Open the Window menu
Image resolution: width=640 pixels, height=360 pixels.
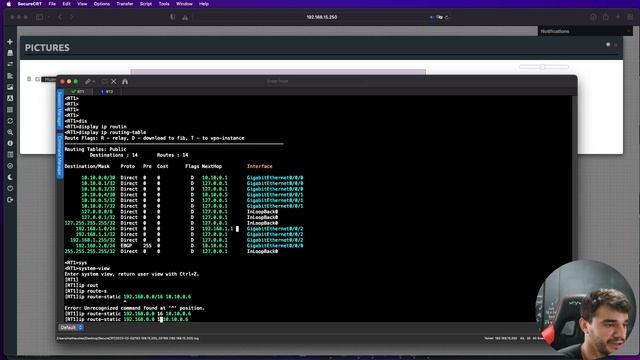[x=184, y=4]
